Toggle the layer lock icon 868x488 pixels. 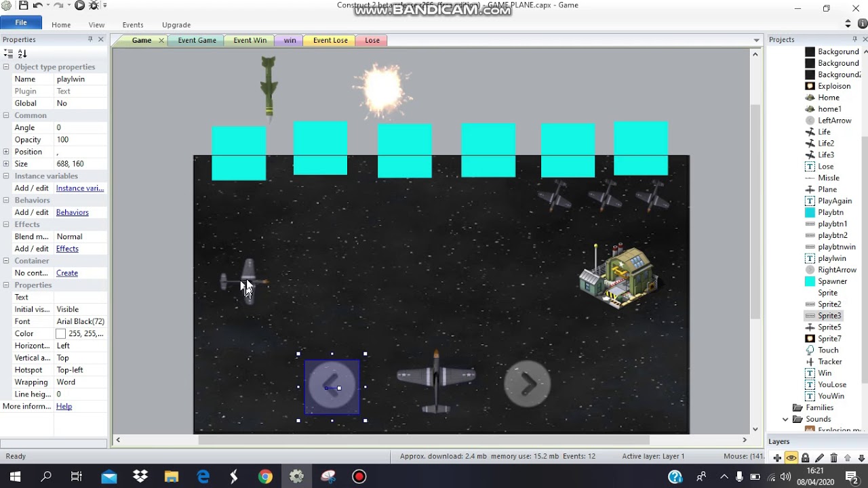[x=805, y=458]
